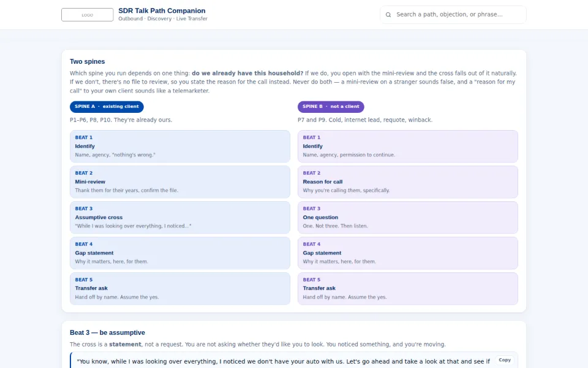Open Spine A Beat 5 Transfer ask card
The width and height of the screenshot is (588, 368).
point(180,288)
